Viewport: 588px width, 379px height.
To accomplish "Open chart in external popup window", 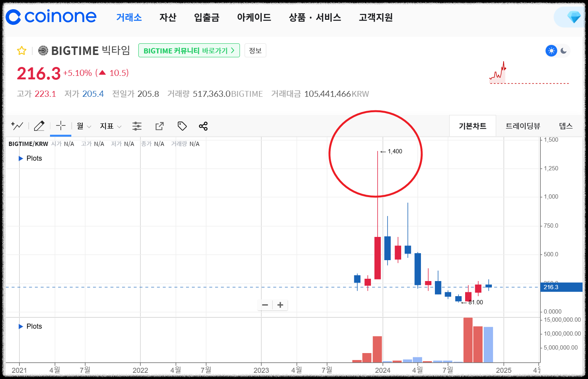I will [x=159, y=126].
